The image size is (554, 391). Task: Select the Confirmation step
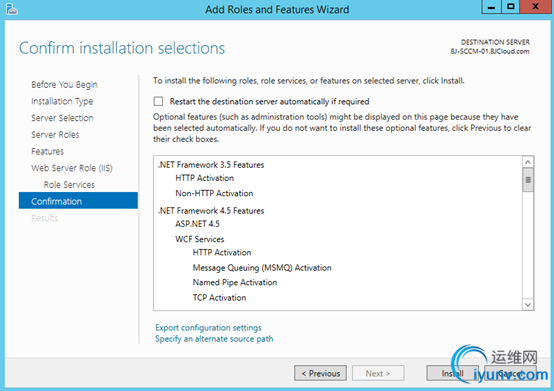tap(78, 201)
